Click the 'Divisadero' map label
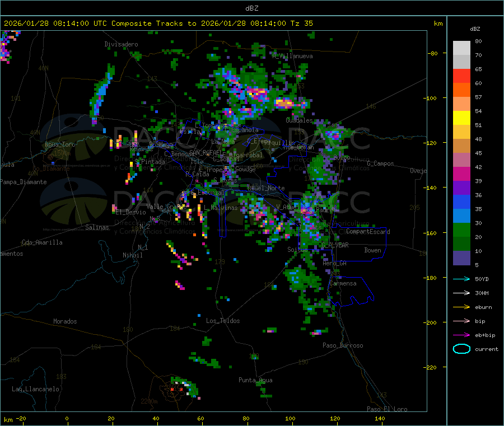 point(121,44)
